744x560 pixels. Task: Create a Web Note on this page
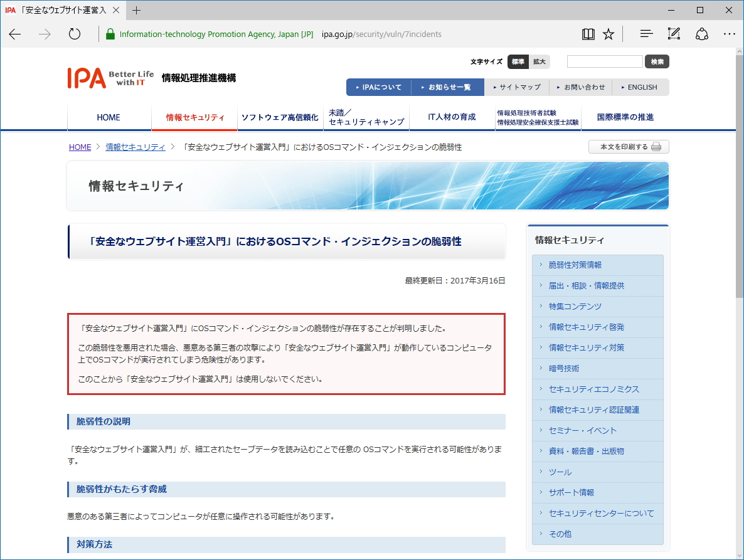point(674,34)
